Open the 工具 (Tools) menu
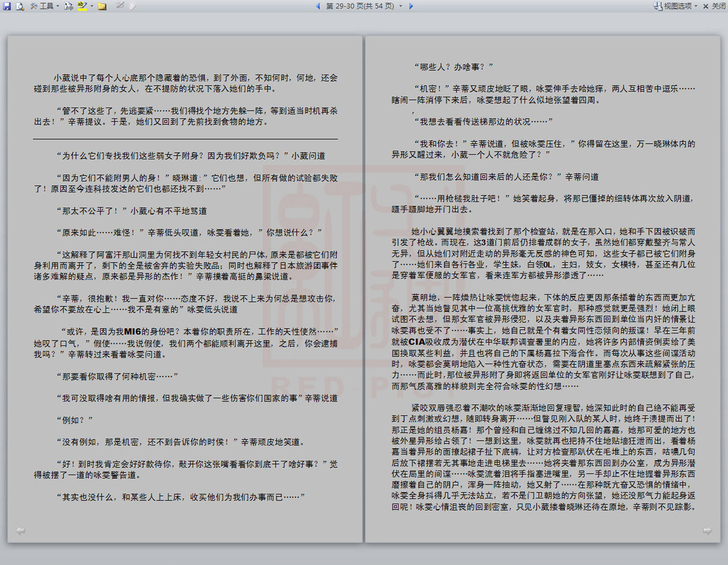The width and height of the screenshot is (728, 565). pos(44,6)
